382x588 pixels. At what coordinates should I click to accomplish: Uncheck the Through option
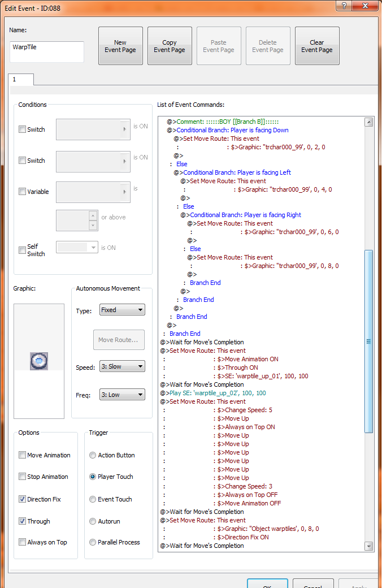click(x=23, y=521)
